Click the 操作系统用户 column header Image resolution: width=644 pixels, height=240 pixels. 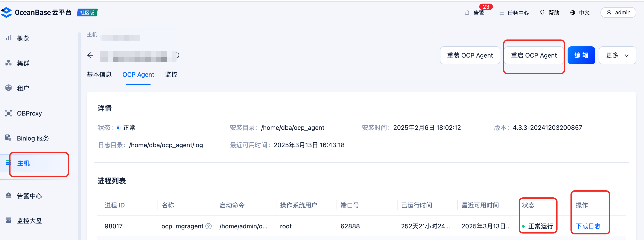(299, 205)
